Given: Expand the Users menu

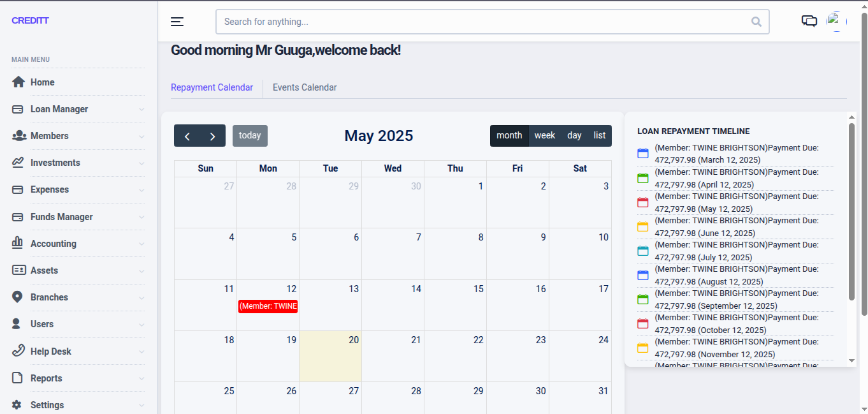Looking at the screenshot, I should click(x=141, y=324).
